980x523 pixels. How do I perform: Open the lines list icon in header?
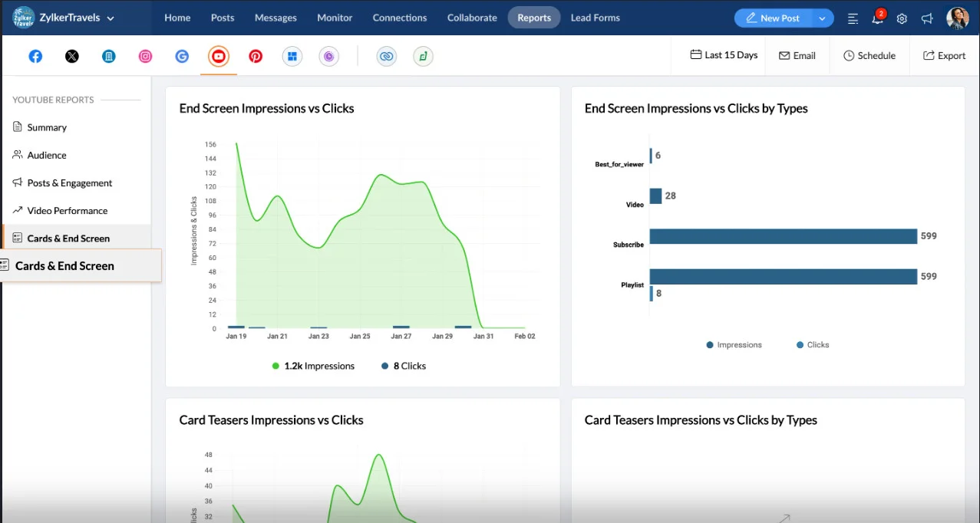(x=853, y=18)
